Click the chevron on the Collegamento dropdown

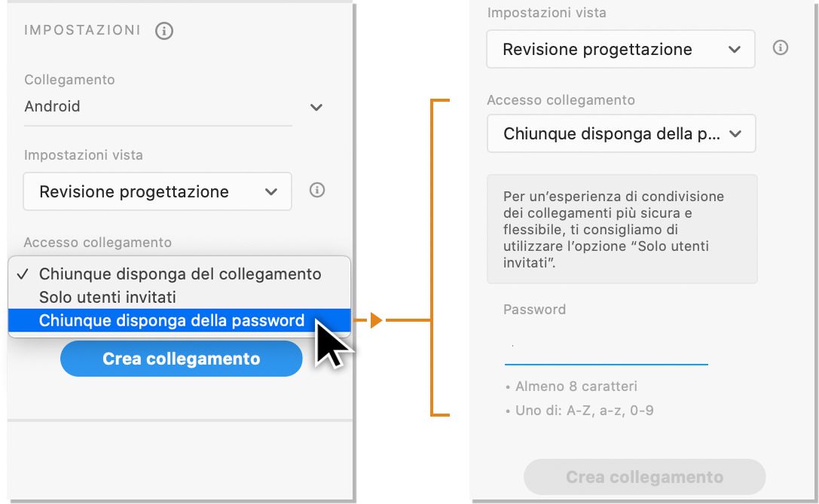pos(316,107)
